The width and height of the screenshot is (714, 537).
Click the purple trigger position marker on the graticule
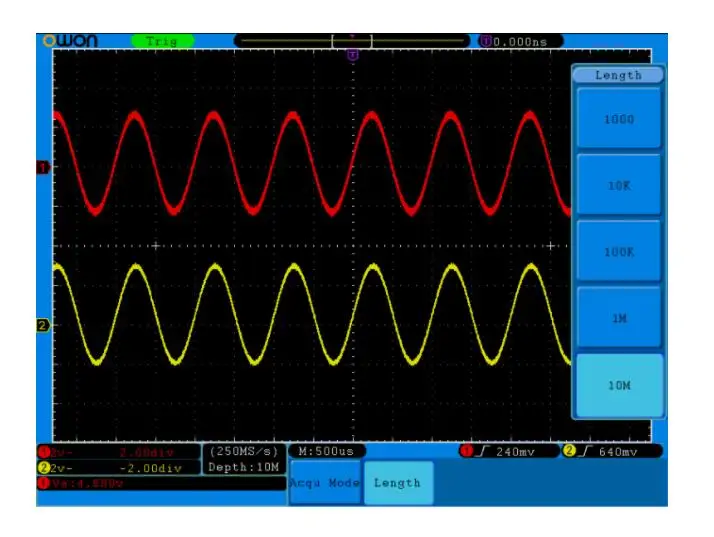point(353,55)
